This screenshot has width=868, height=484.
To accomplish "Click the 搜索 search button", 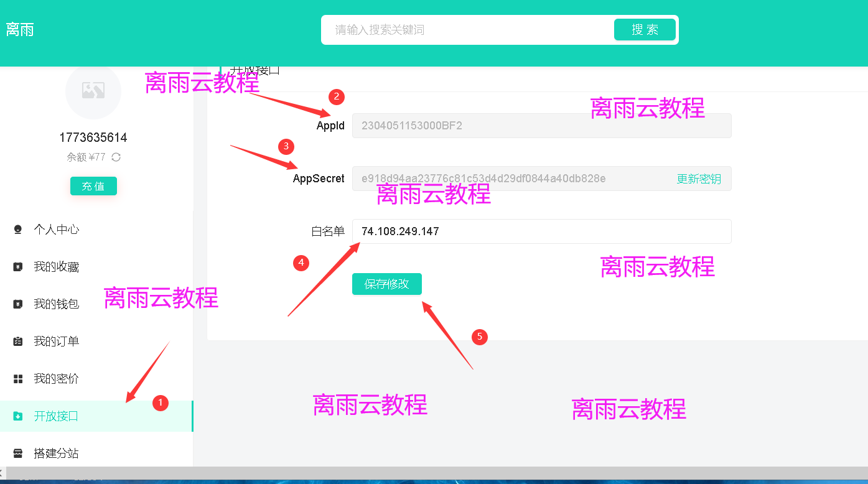I will (645, 30).
